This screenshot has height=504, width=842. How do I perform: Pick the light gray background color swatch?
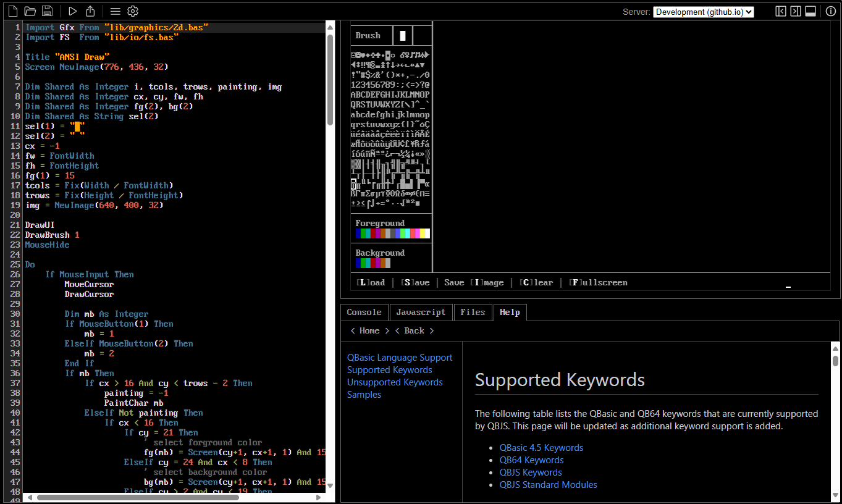click(388, 263)
